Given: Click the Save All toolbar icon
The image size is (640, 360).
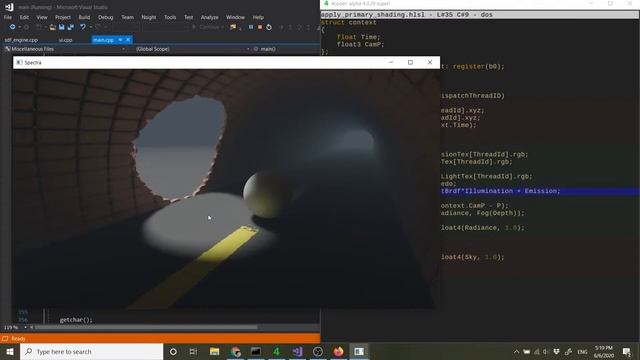Looking at the screenshot, I should coord(71,27).
